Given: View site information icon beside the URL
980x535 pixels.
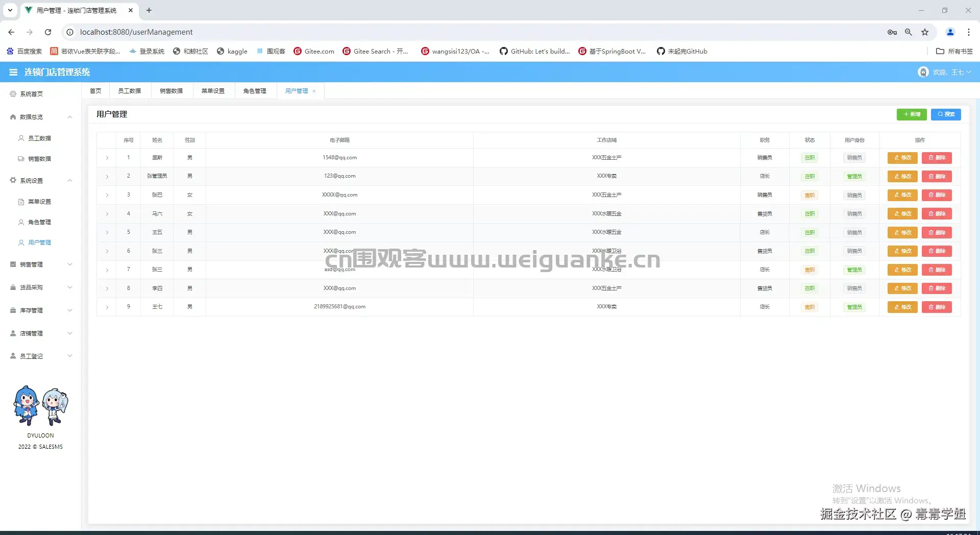Looking at the screenshot, I should 70,32.
